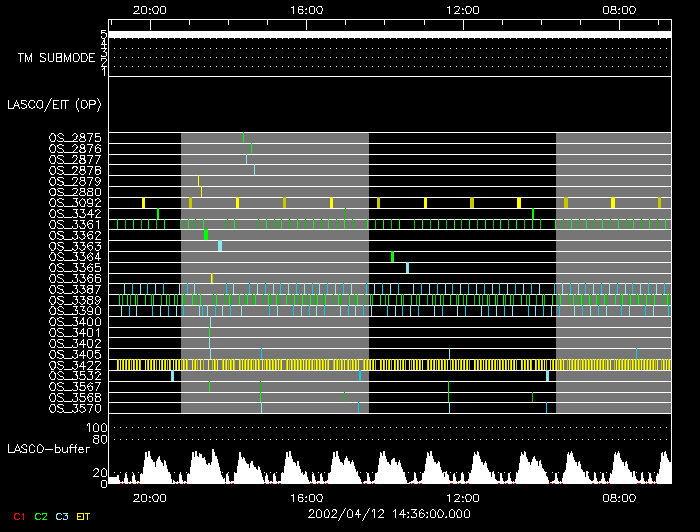Select the OS_3570 row label
This screenshot has width=700, height=532.
[75, 408]
